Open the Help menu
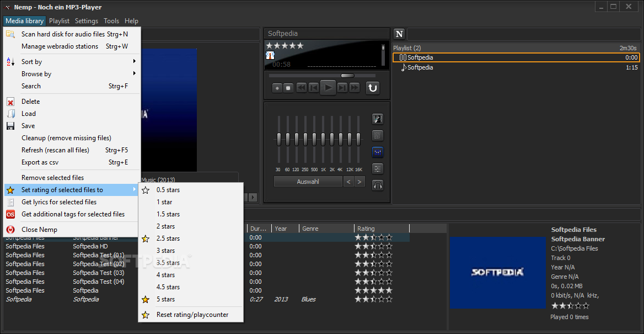Image resolution: width=644 pixels, height=334 pixels. coord(131,21)
